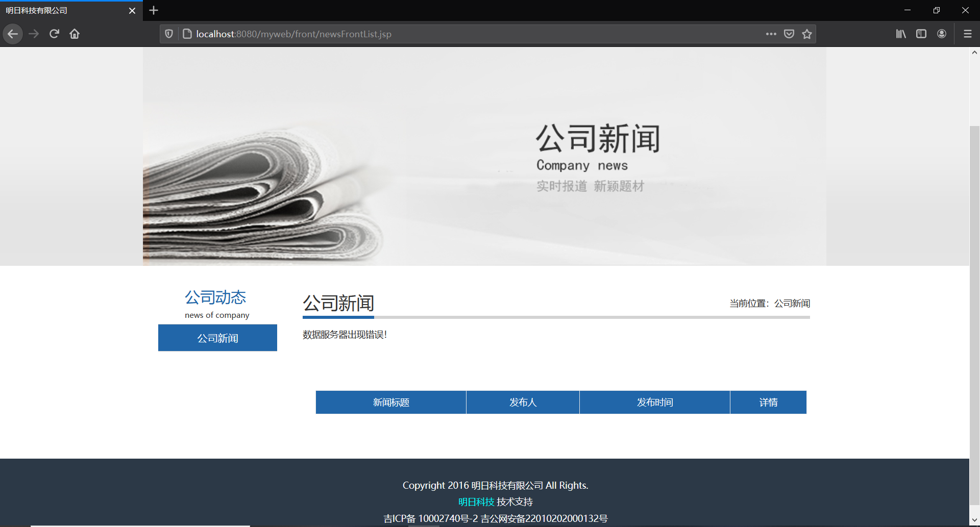
Task: Reload the current page
Action: tap(54, 34)
